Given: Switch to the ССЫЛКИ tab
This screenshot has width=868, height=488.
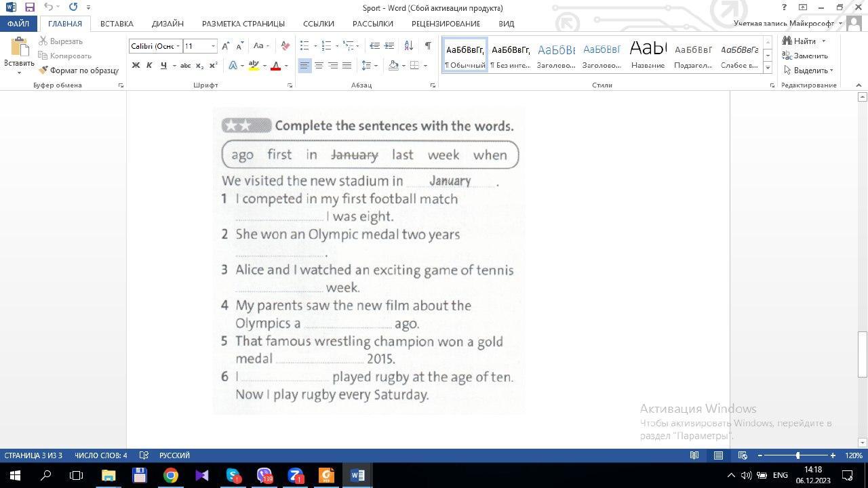Looking at the screenshot, I should click(x=319, y=23).
